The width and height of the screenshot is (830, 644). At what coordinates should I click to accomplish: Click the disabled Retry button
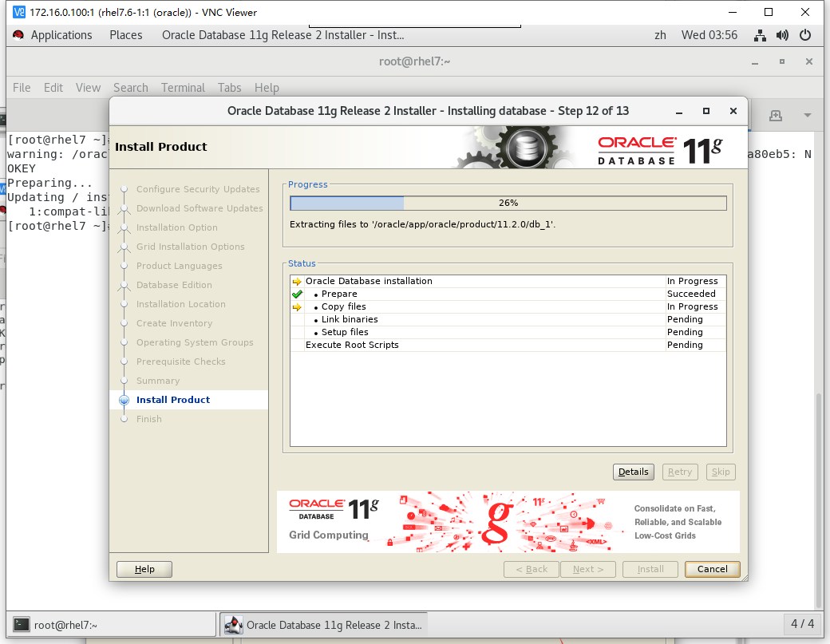click(680, 472)
